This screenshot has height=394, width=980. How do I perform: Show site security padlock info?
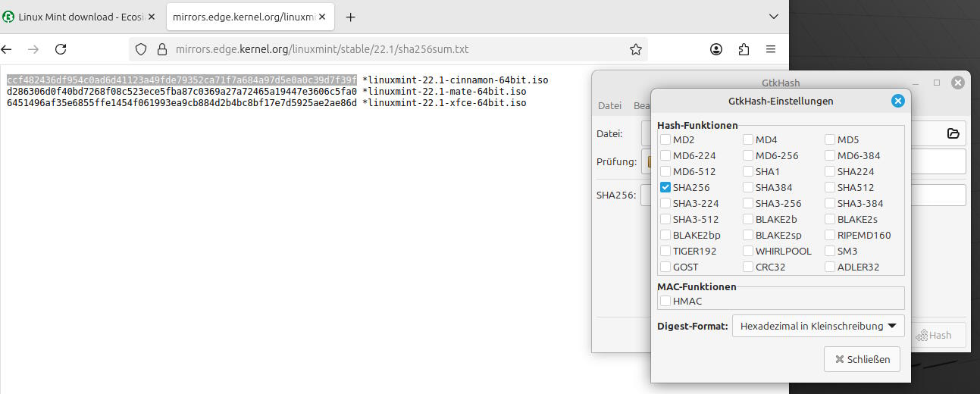point(161,49)
